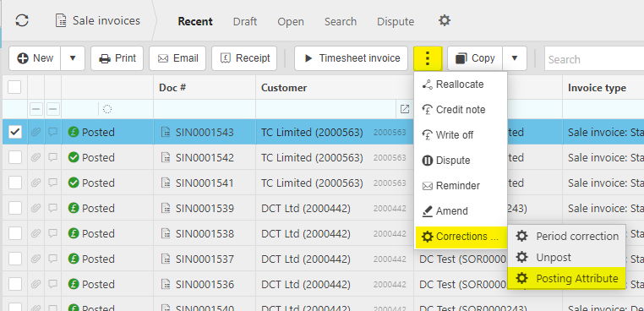Click attachment paperclip icon for SIN0001537
Screen dimensions: 644x311
[35, 259]
